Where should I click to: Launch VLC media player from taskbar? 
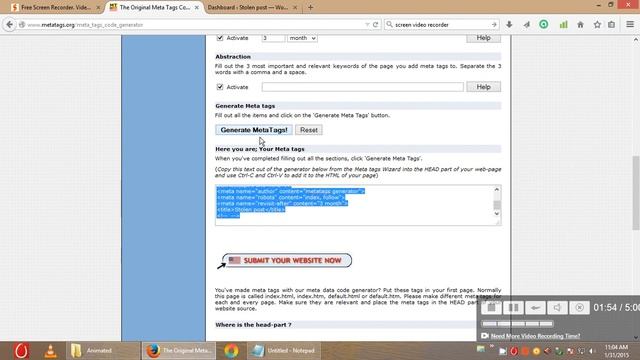click(51, 351)
